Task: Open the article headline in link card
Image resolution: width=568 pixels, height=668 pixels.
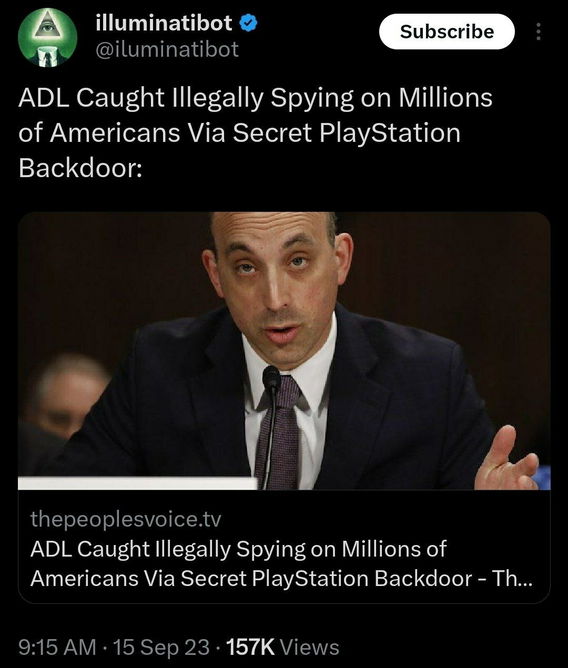Action: coord(281,564)
